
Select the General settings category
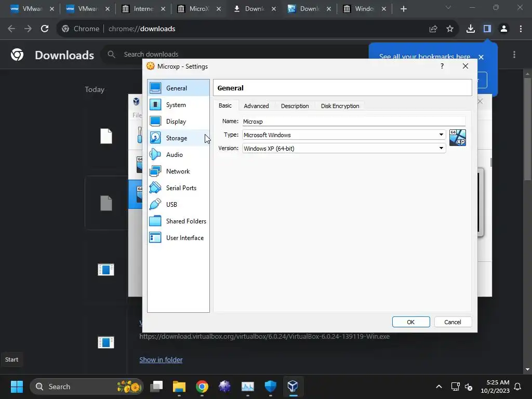179,88
